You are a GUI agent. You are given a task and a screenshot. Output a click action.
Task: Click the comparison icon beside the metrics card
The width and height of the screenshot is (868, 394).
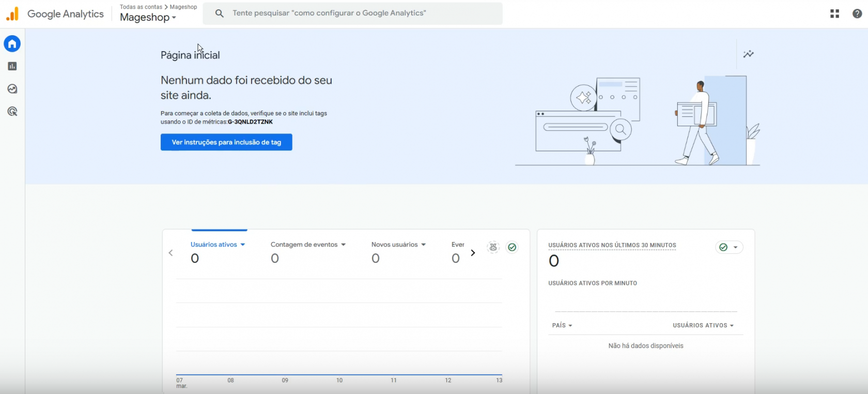click(493, 247)
